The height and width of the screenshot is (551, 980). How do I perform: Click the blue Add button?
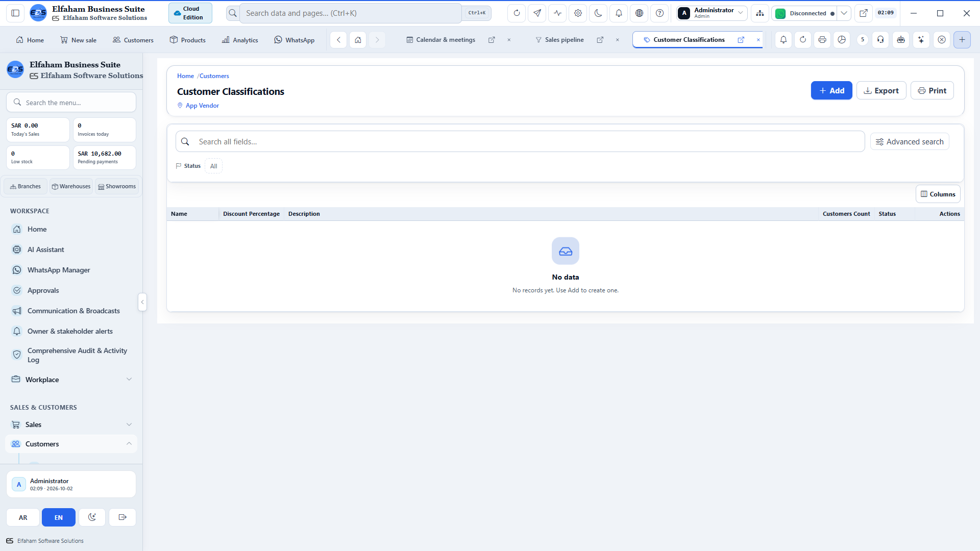831,91
